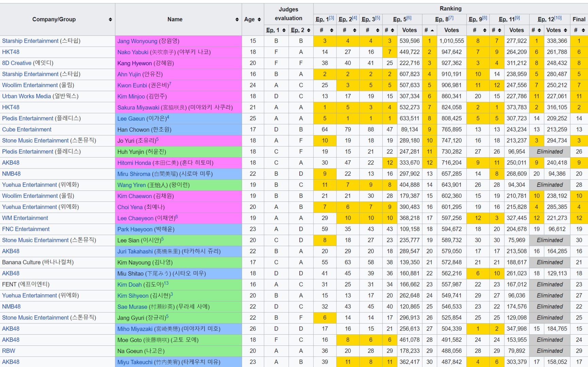Select Eliminated cell in Huh Yunjin row

550,152
